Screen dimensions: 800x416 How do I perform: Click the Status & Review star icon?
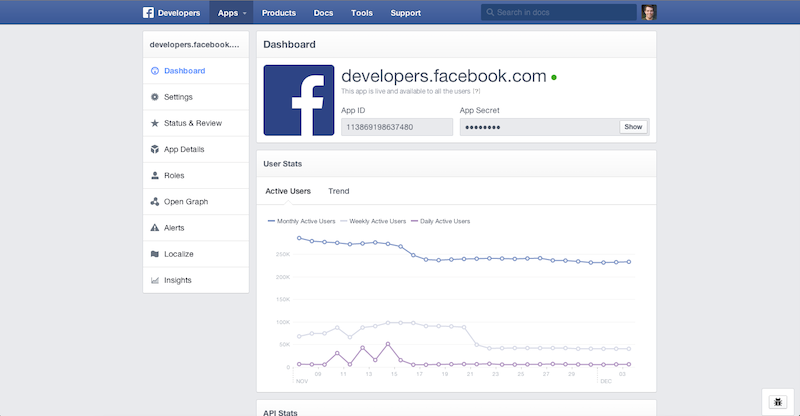point(155,123)
